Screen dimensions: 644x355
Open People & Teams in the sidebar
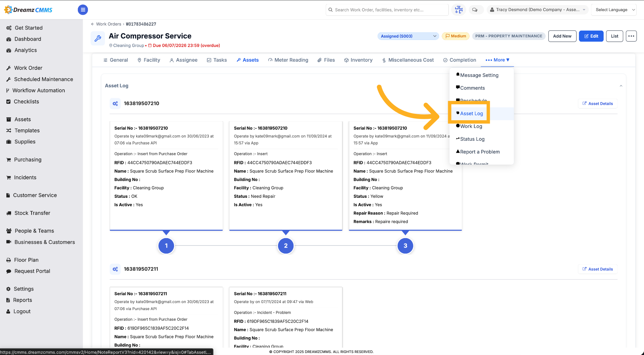(x=34, y=231)
